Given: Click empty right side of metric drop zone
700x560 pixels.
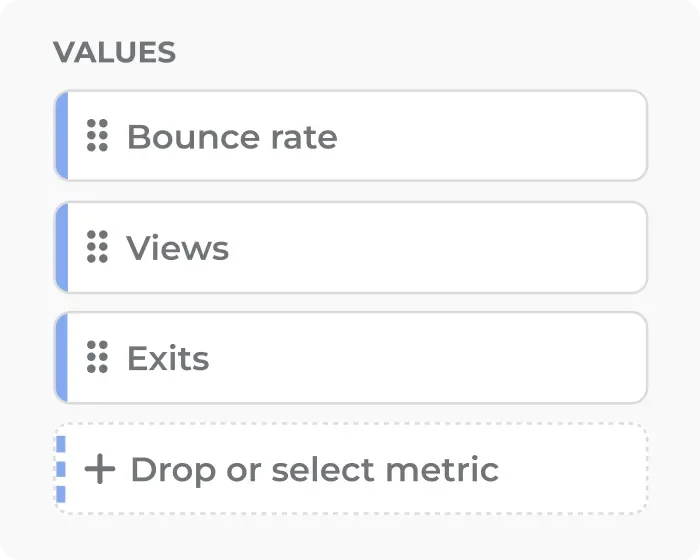Looking at the screenshot, I should [580, 469].
